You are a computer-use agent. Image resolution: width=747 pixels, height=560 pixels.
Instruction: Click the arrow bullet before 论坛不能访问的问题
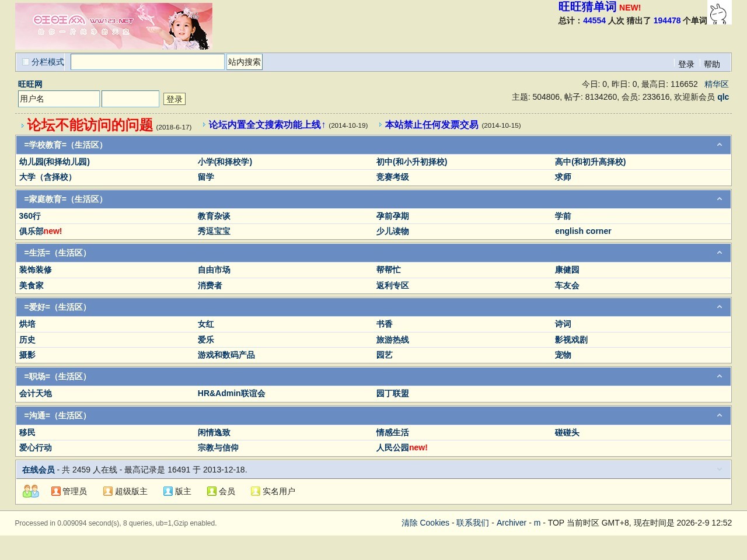pos(23,126)
